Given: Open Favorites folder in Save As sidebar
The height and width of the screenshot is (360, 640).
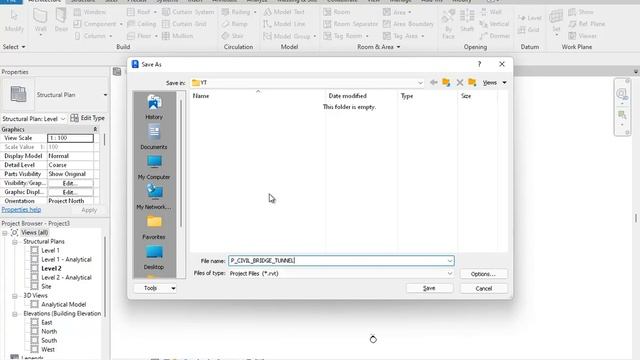Looking at the screenshot, I should click(x=154, y=227).
